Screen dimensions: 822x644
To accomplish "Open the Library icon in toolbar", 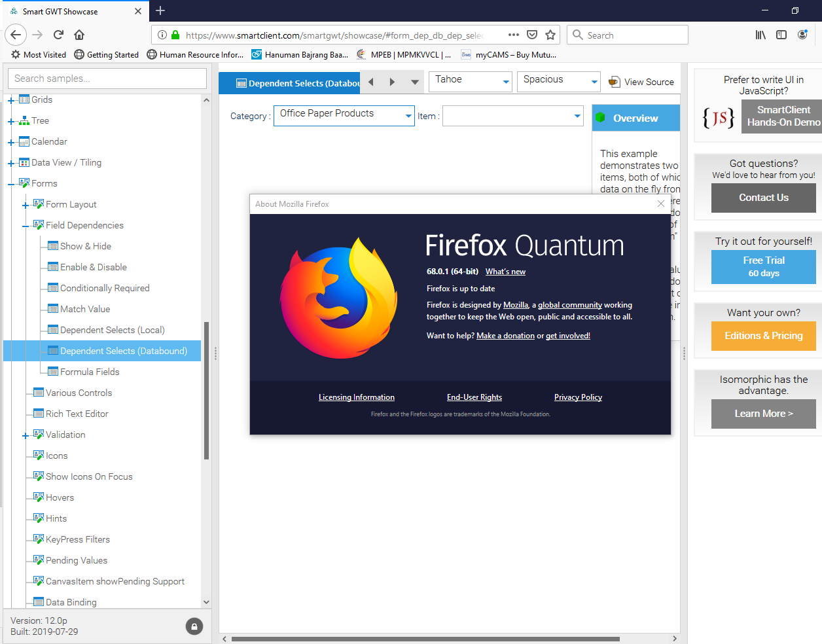I will point(760,35).
